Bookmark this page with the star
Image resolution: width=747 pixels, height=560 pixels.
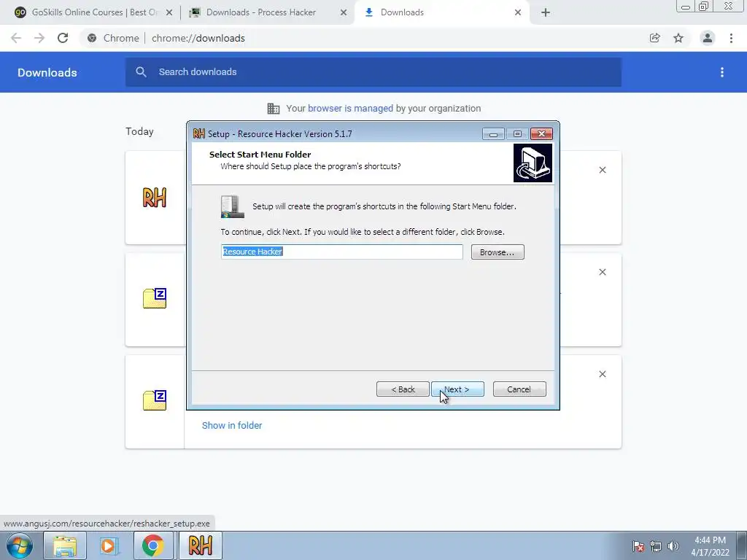[678, 38]
